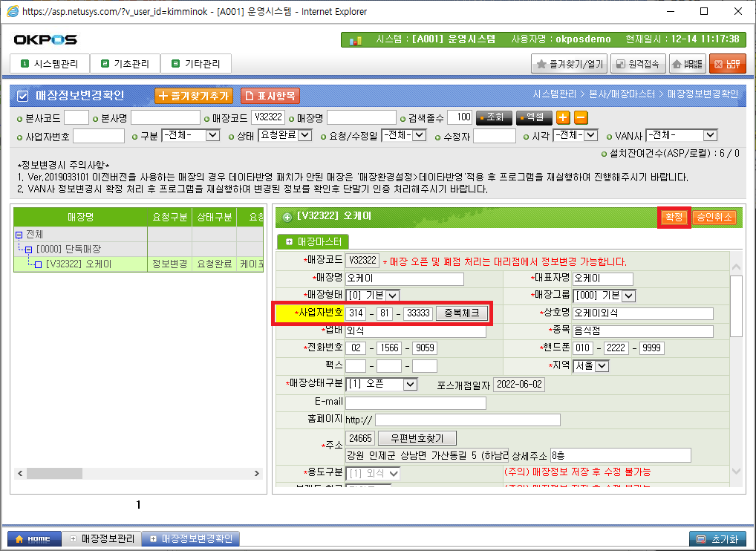Toggle the checkbox beside 매장정보변경확인 title
Viewport: 756px width, 551px height.
tap(22, 96)
